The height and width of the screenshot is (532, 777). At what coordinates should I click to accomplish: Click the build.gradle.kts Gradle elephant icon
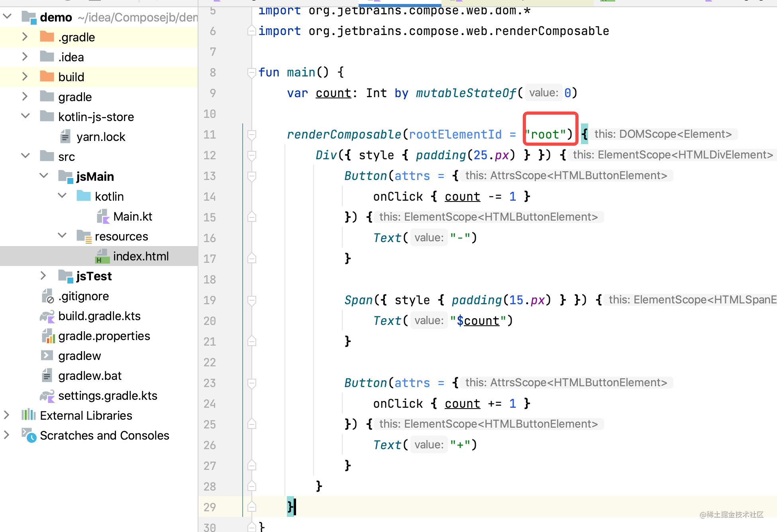click(x=47, y=316)
